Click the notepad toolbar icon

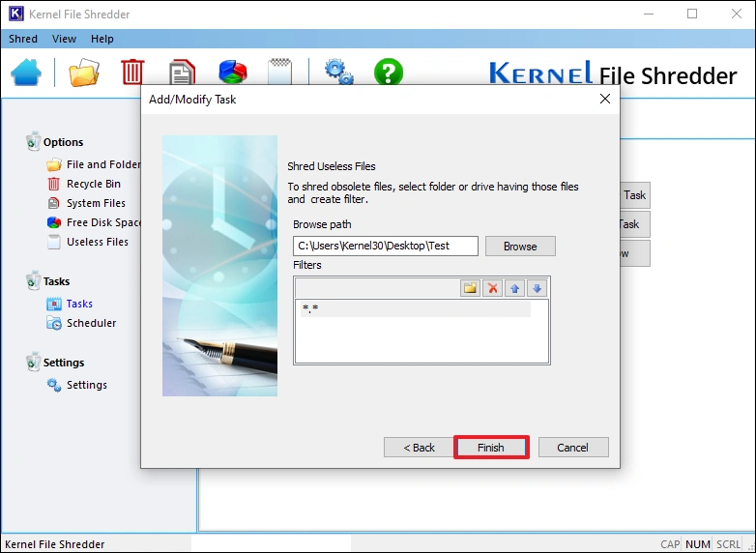(x=280, y=73)
